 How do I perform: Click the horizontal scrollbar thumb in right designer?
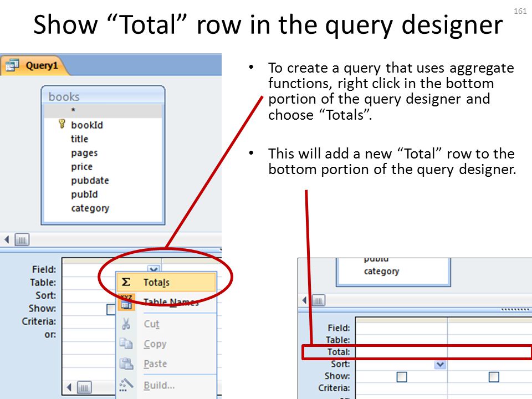coord(318,300)
